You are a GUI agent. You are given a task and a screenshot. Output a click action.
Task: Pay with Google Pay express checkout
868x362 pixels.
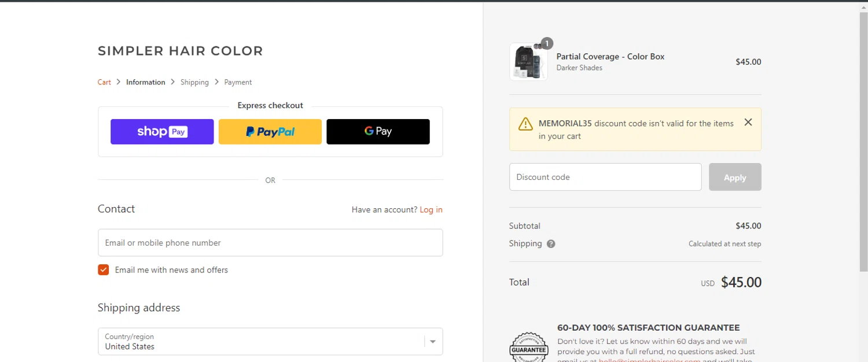pyautogui.click(x=378, y=132)
